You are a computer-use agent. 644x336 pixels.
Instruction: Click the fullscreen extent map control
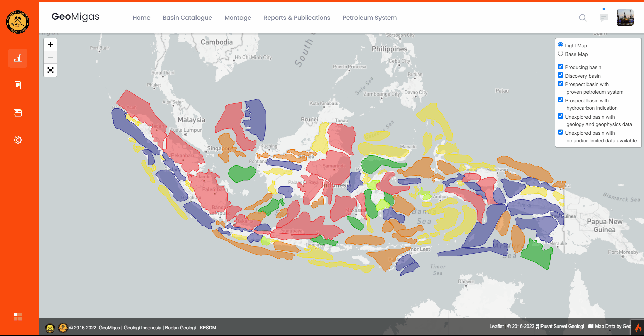click(50, 70)
